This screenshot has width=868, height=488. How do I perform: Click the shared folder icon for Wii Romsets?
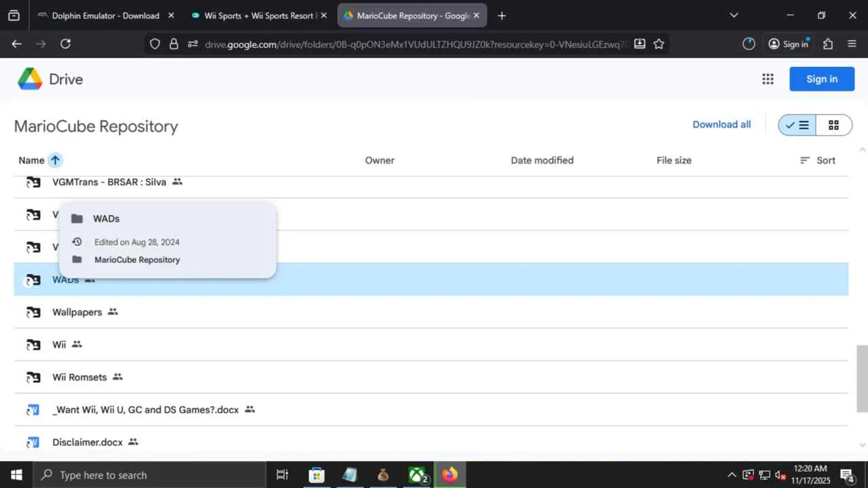(33, 378)
